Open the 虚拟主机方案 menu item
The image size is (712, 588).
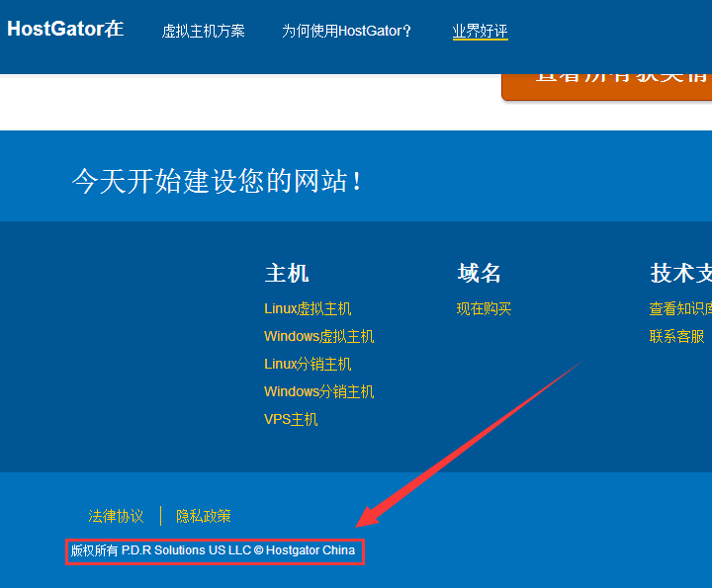(204, 31)
